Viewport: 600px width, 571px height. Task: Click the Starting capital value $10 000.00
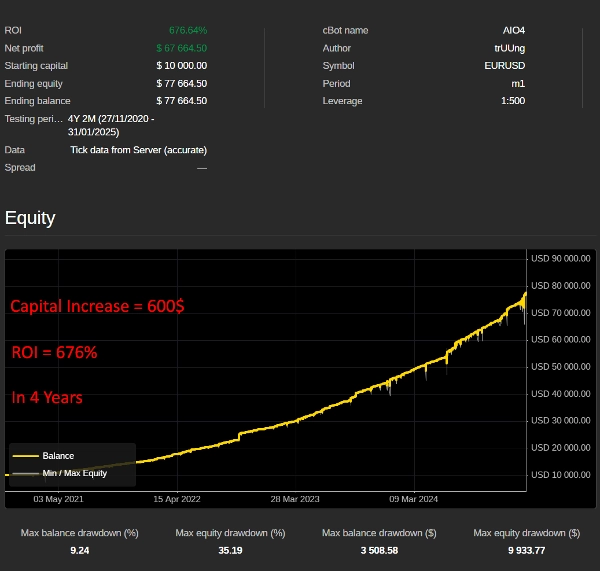[x=182, y=66]
